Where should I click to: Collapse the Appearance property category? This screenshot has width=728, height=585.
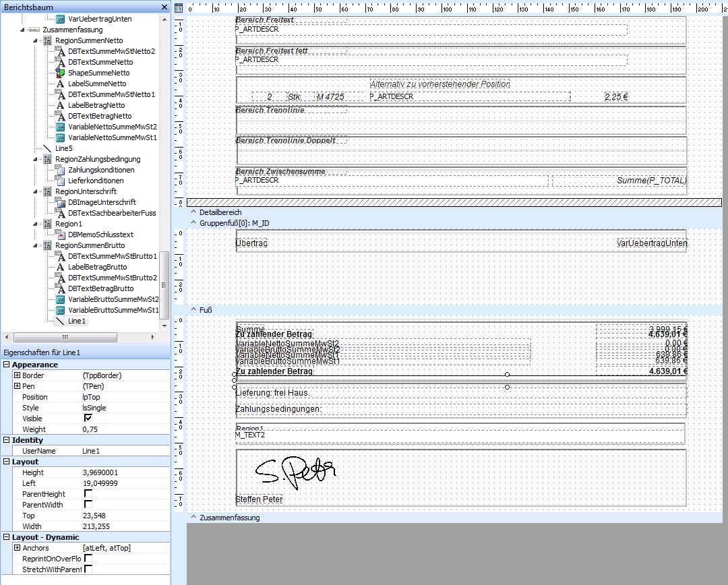(x=7, y=365)
